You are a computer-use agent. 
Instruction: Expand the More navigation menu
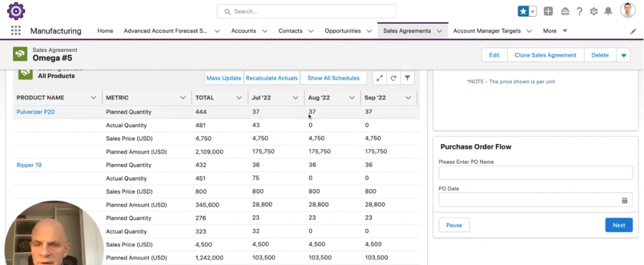555,31
